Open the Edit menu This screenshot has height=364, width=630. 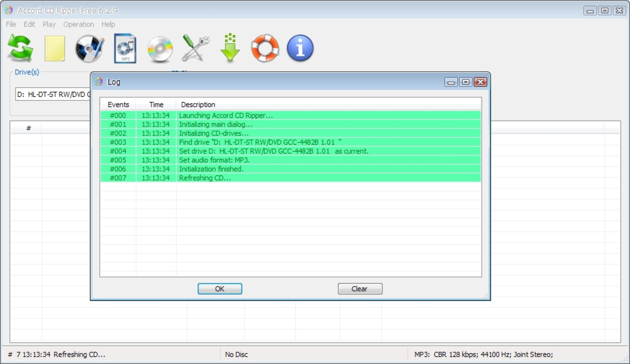point(29,24)
